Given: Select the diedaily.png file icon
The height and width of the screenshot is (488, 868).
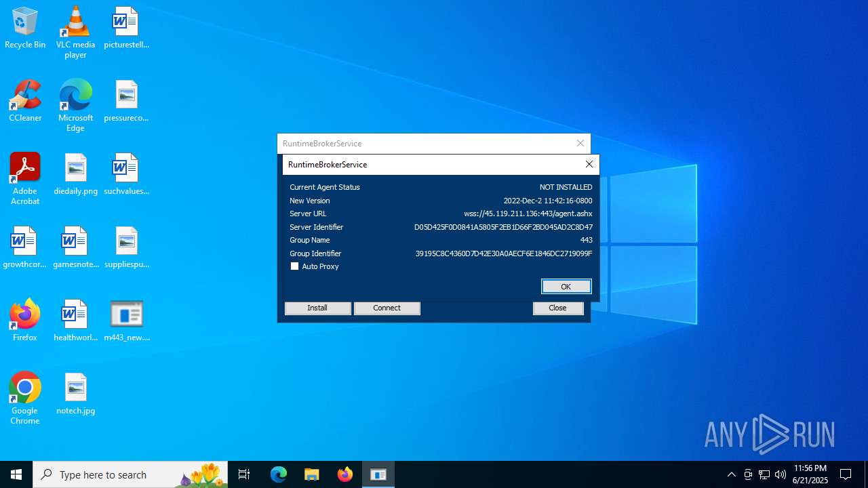Looking at the screenshot, I should 75,175.
